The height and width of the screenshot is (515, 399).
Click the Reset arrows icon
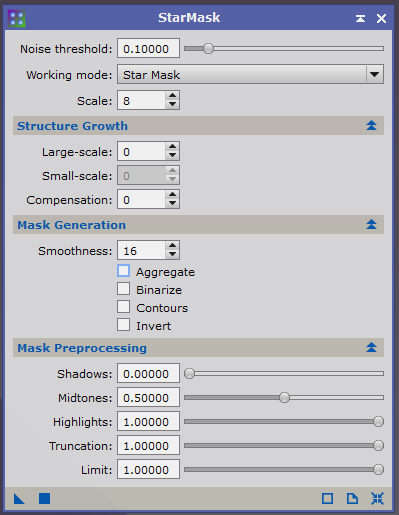point(377,499)
